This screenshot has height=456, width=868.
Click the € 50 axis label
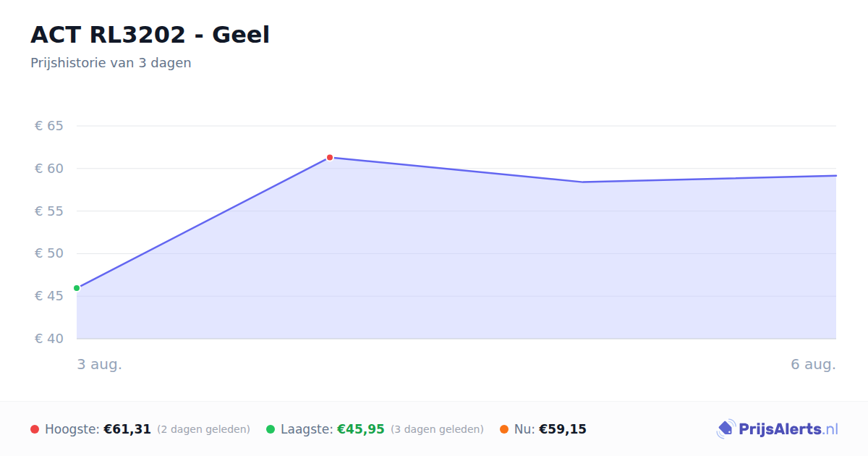coord(49,253)
